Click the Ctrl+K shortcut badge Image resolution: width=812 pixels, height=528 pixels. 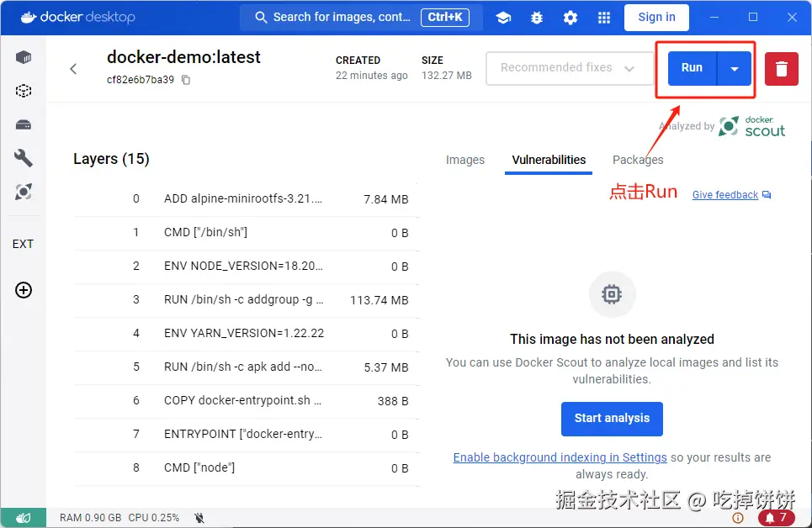pyautogui.click(x=445, y=18)
